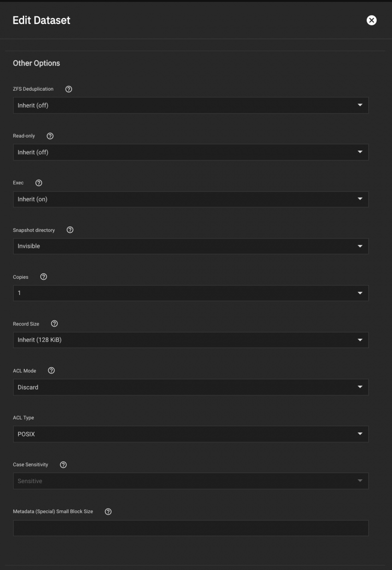
Task: Select the Snapshot directory dropdown
Action: click(191, 246)
